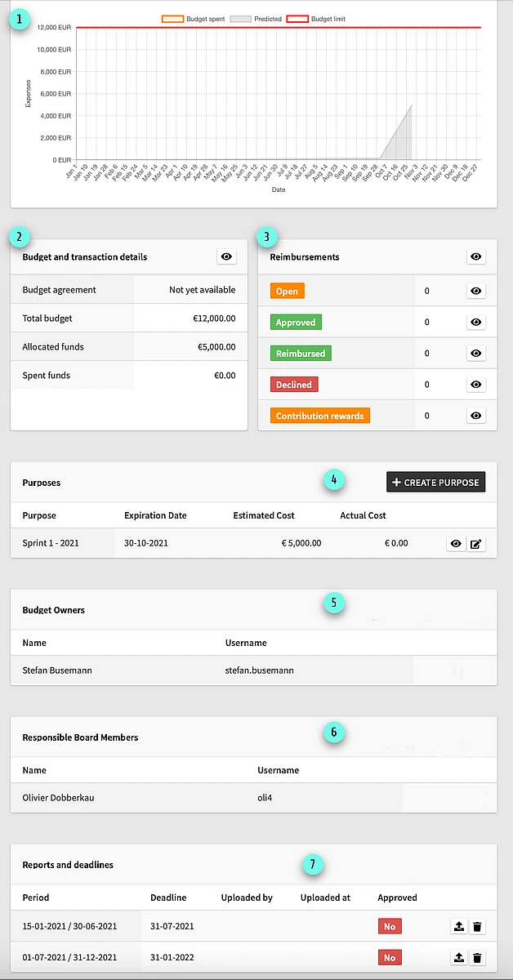View Open reimbursements via eye icon

[475, 291]
